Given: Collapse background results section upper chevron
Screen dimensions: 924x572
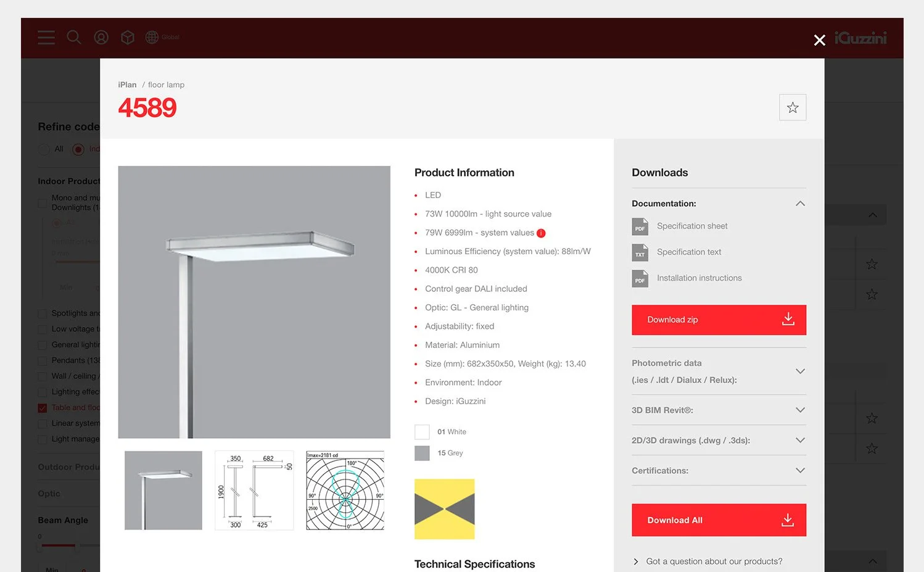Looking at the screenshot, I should tap(872, 215).
